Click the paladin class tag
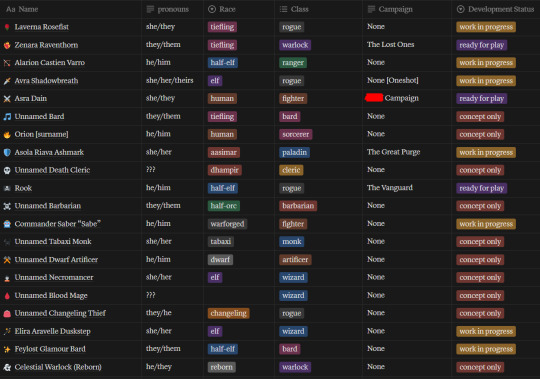The width and height of the screenshot is (540, 379). [x=294, y=152]
